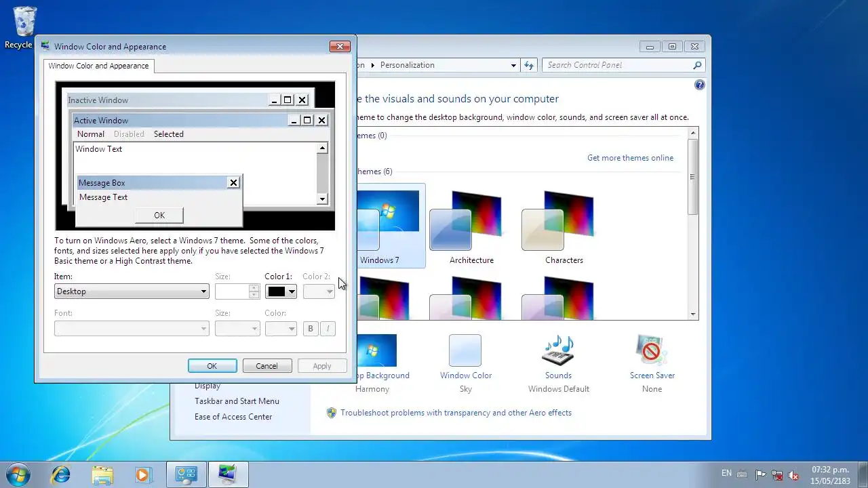Click in the Search Control Panel field

click(617, 65)
